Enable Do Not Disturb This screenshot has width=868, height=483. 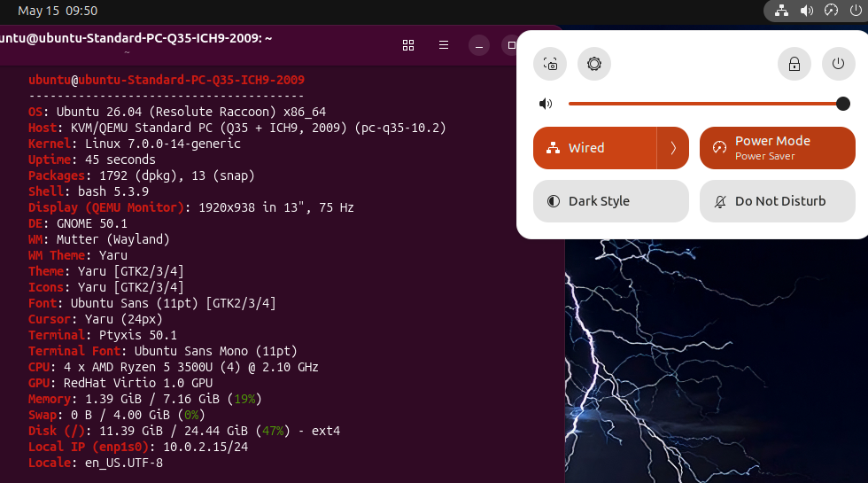click(778, 201)
